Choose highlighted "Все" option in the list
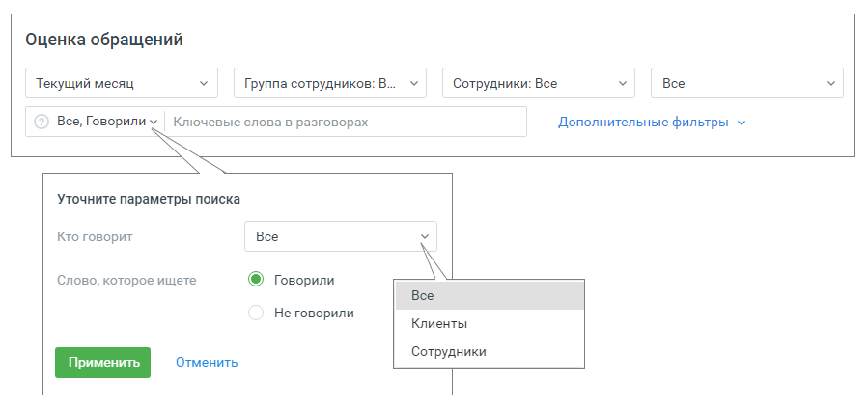The image size is (868, 409). 423,295
